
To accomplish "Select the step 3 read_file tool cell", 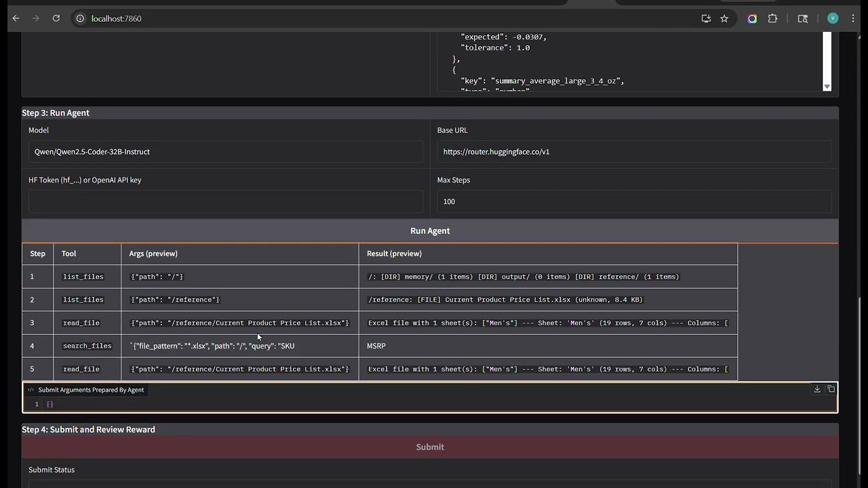I will (87, 323).
